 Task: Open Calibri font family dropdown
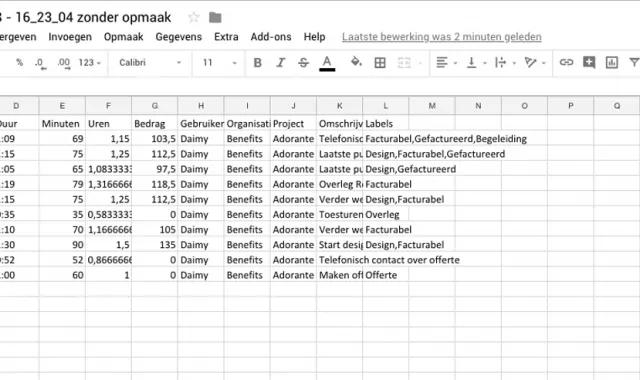150,63
